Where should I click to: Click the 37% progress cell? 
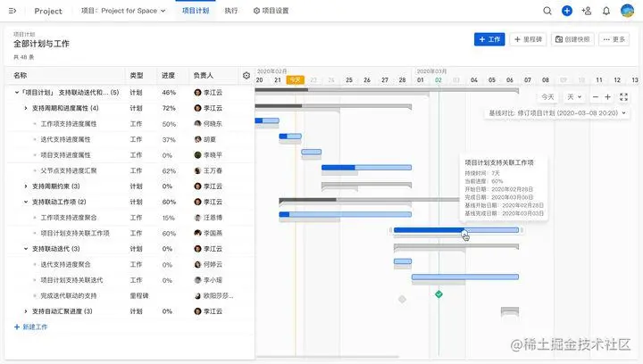169,139
